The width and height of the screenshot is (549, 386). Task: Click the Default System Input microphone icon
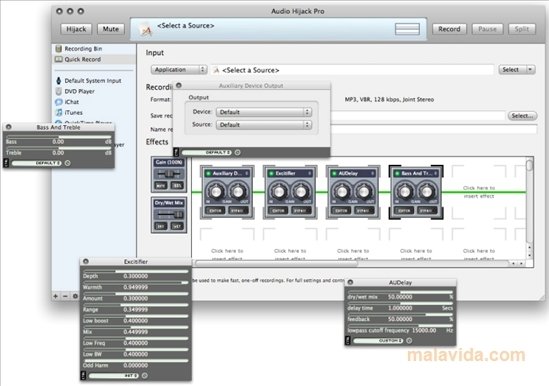tap(58, 81)
